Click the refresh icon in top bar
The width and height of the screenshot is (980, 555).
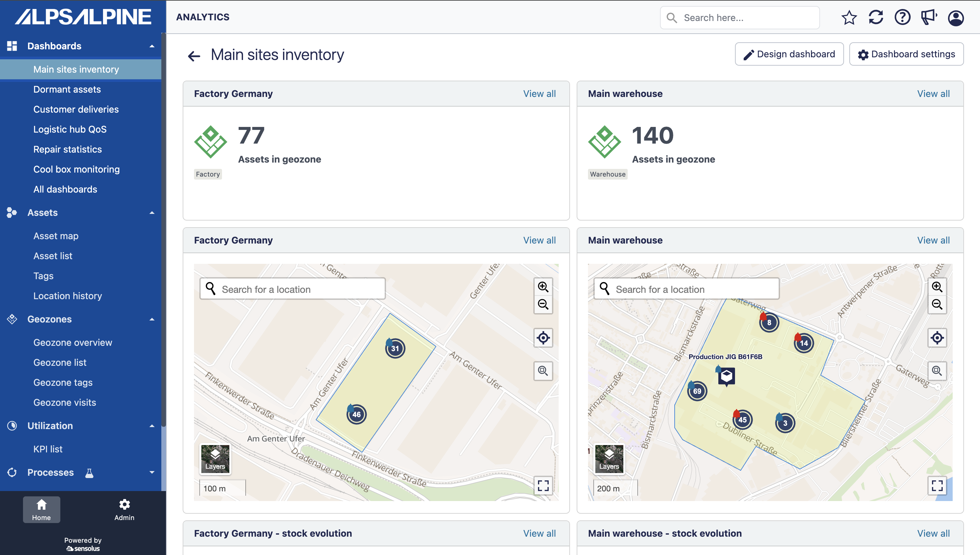[x=876, y=18]
